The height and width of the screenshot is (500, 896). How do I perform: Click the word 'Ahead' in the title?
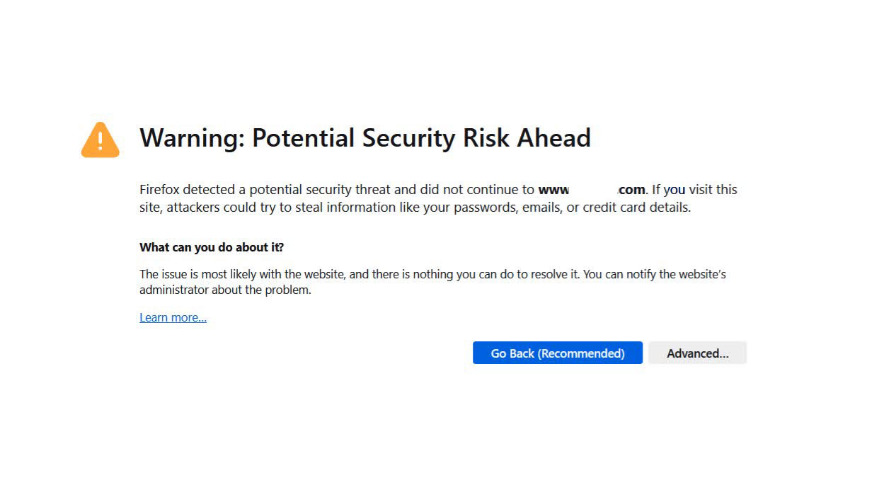[554, 138]
